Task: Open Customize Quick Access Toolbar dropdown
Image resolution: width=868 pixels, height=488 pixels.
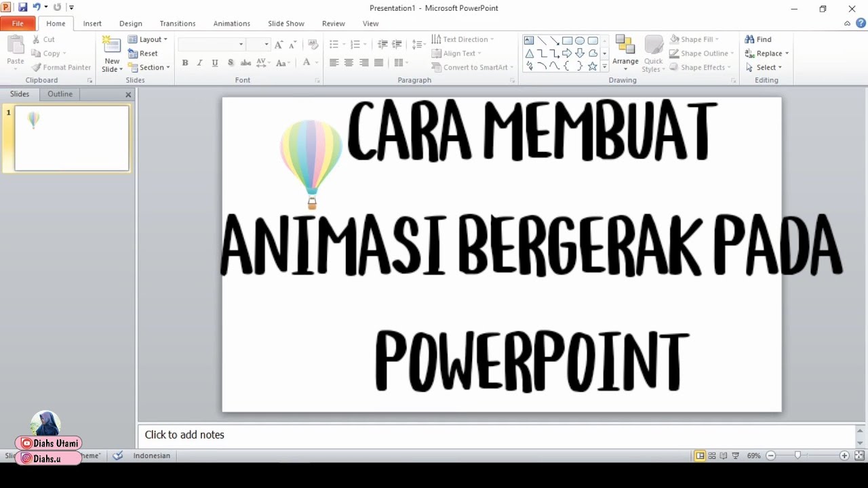Action: pyautogui.click(x=72, y=7)
